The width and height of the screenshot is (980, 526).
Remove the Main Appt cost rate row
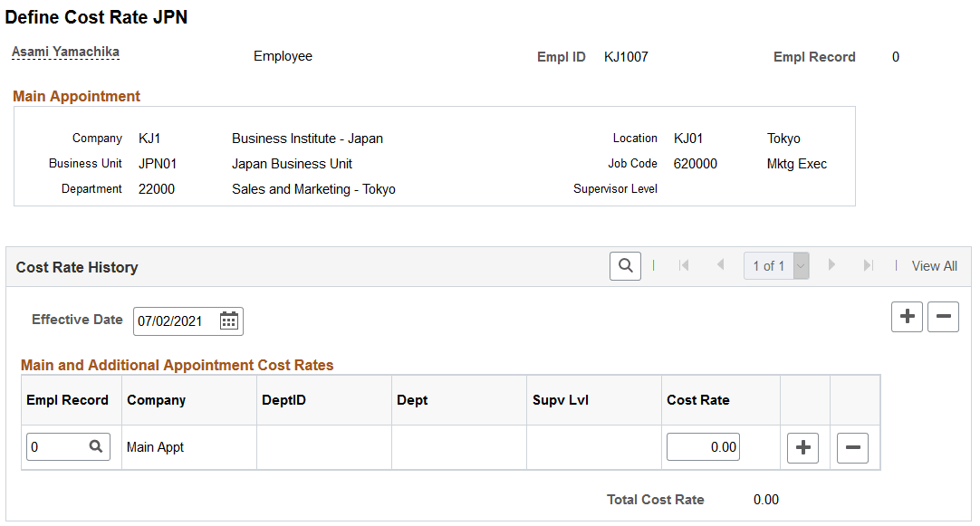pyautogui.click(x=851, y=446)
